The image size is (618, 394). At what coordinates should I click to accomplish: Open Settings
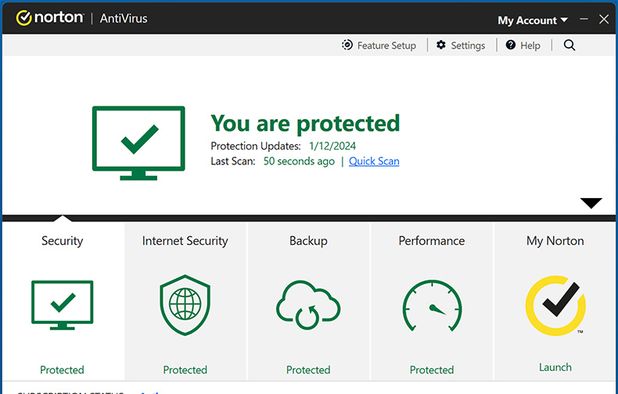click(x=461, y=45)
